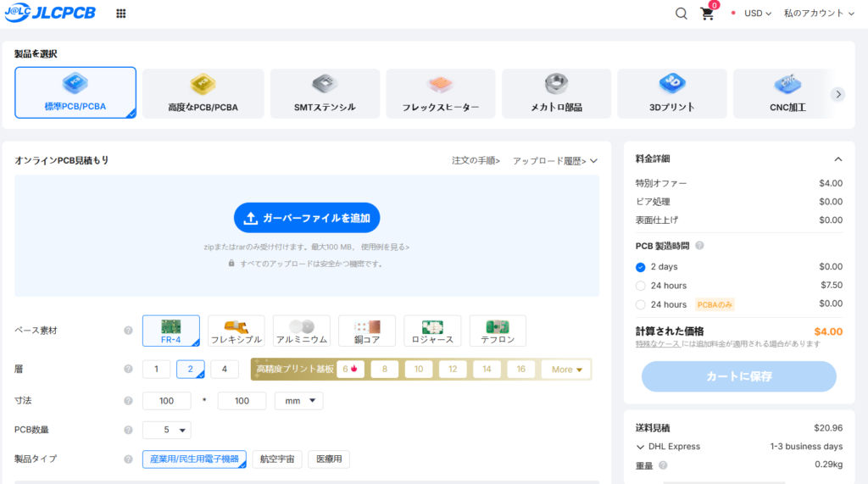868x484 pixels.
Task: Open the apps grid menu icon
Action: pos(121,14)
